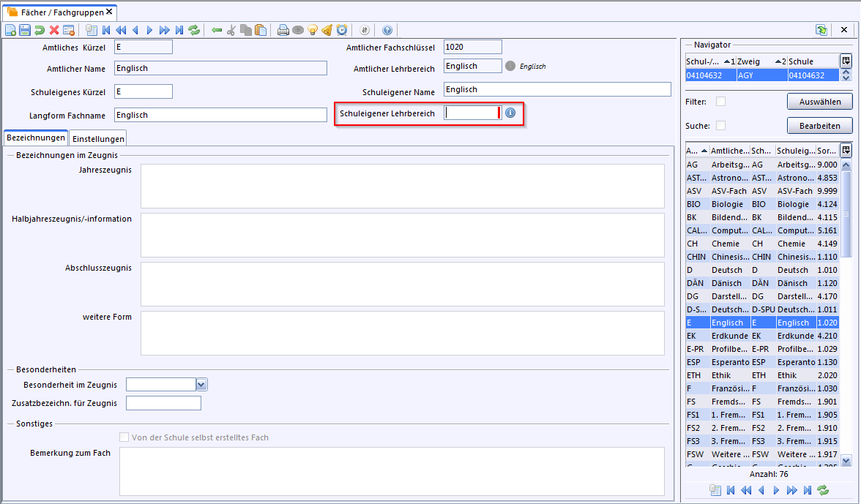Image resolution: width=861 pixels, height=504 pixels.
Task: Open help via blue question mark icon
Action: [x=387, y=30]
